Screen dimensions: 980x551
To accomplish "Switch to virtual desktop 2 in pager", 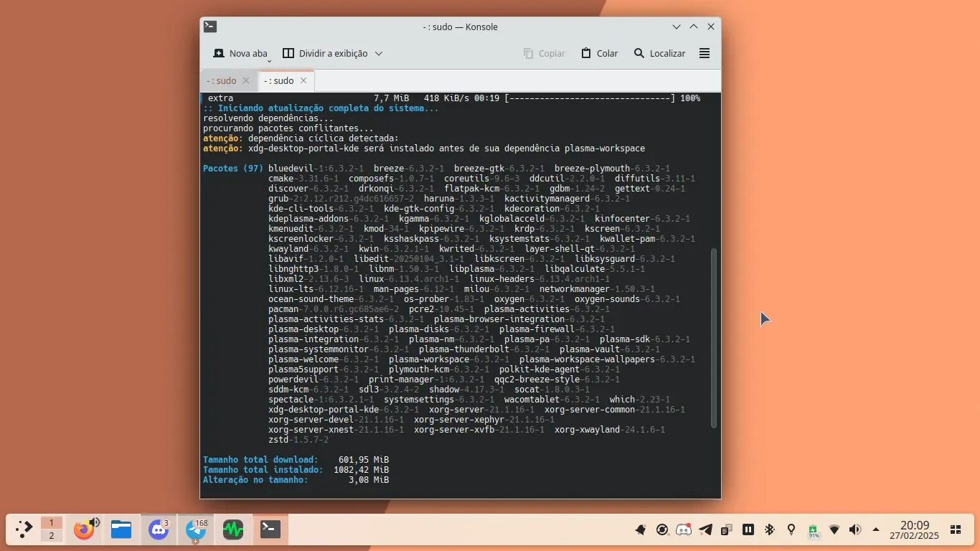I will tap(51, 536).
